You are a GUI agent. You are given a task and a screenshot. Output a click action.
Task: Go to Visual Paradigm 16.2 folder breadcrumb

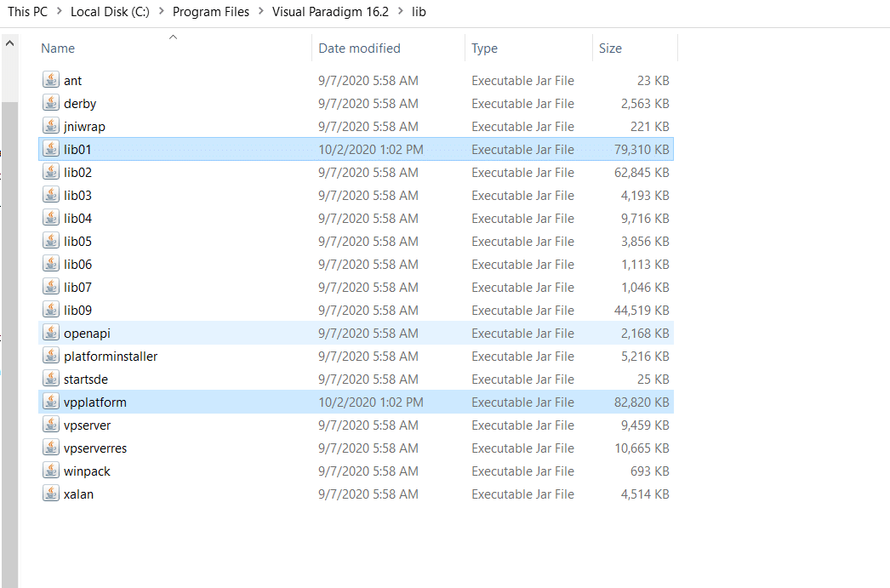pyautogui.click(x=330, y=11)
